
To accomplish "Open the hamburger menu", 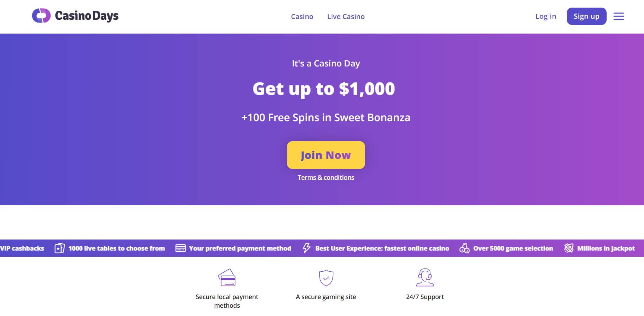I will click(619, 16).
